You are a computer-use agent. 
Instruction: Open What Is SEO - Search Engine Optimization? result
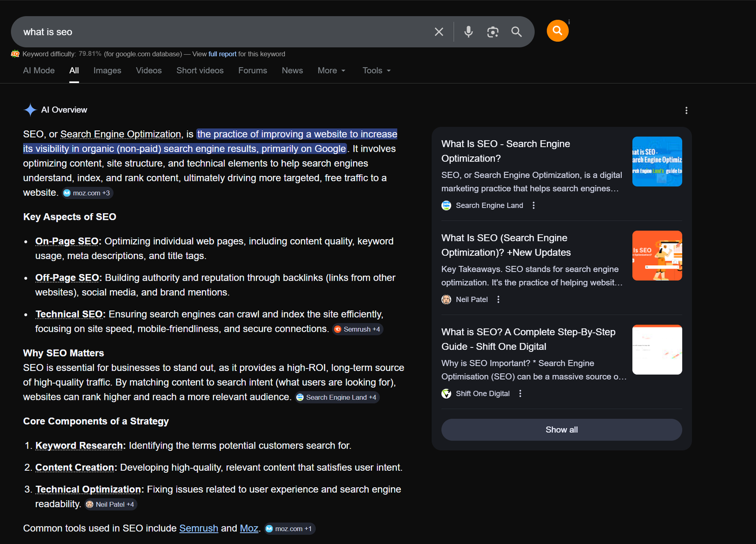tap(506, 151)
